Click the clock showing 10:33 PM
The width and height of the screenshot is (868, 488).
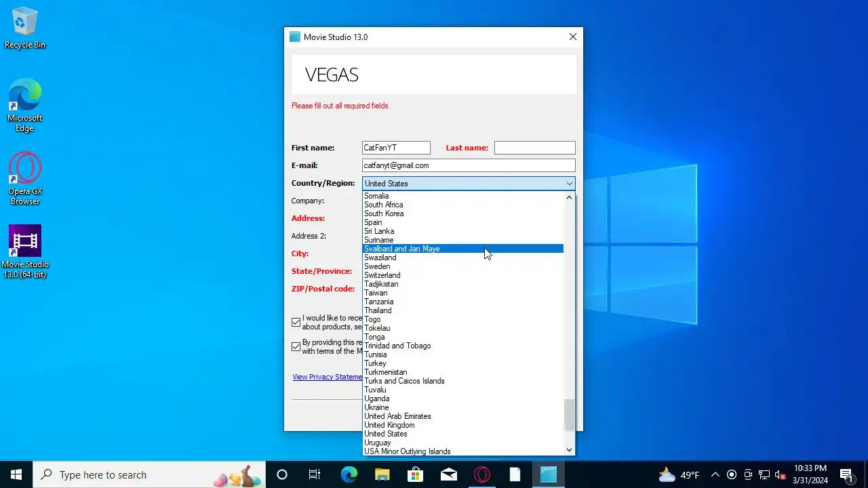(x=810, y=474)
